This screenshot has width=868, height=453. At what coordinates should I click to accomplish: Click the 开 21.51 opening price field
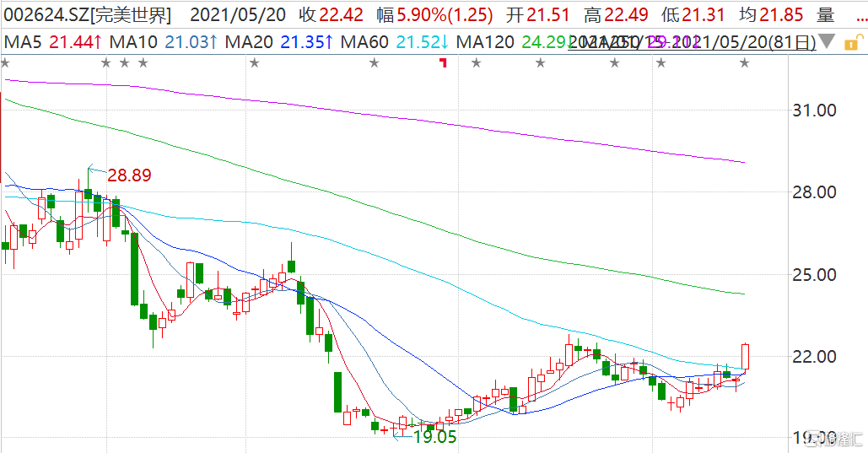point(537,15)
